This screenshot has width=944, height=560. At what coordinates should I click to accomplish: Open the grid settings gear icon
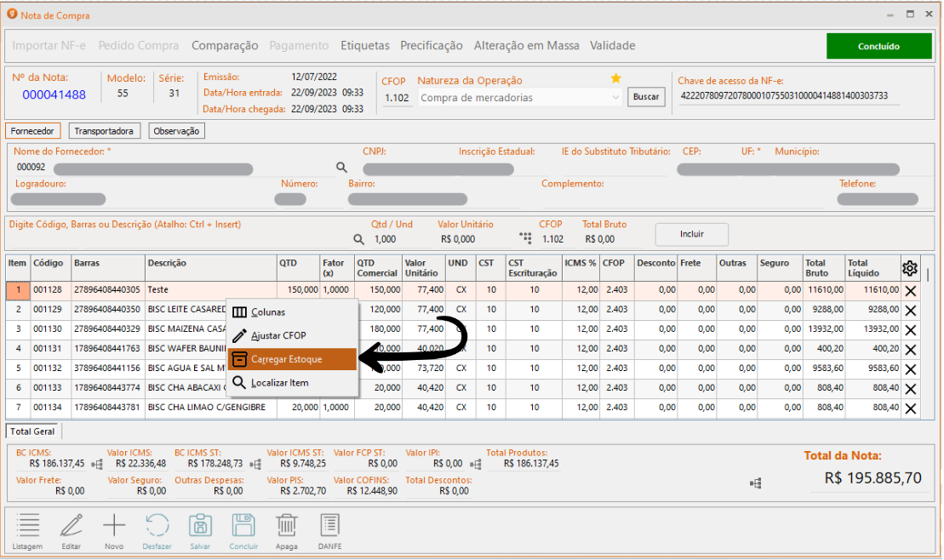[910, 268]
